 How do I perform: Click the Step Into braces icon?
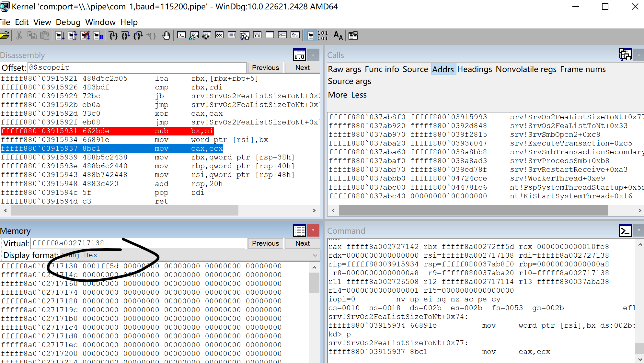pos(113,36)
